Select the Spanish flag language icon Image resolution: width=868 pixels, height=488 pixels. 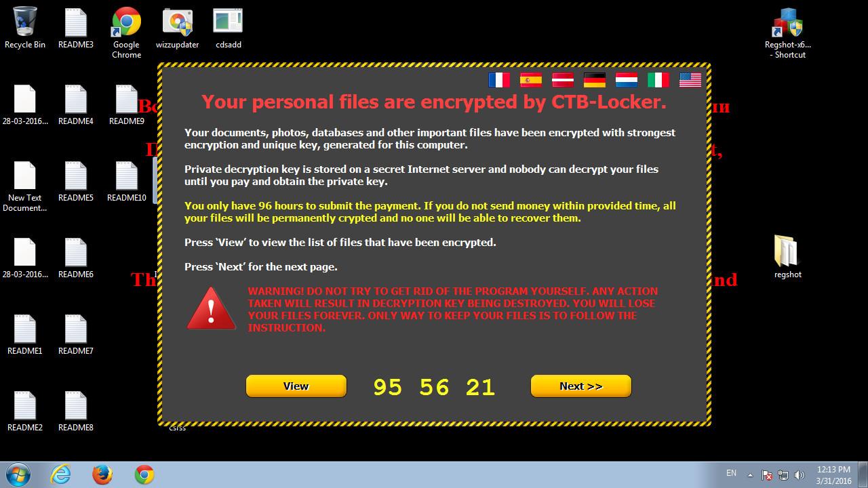coord(531,80)
